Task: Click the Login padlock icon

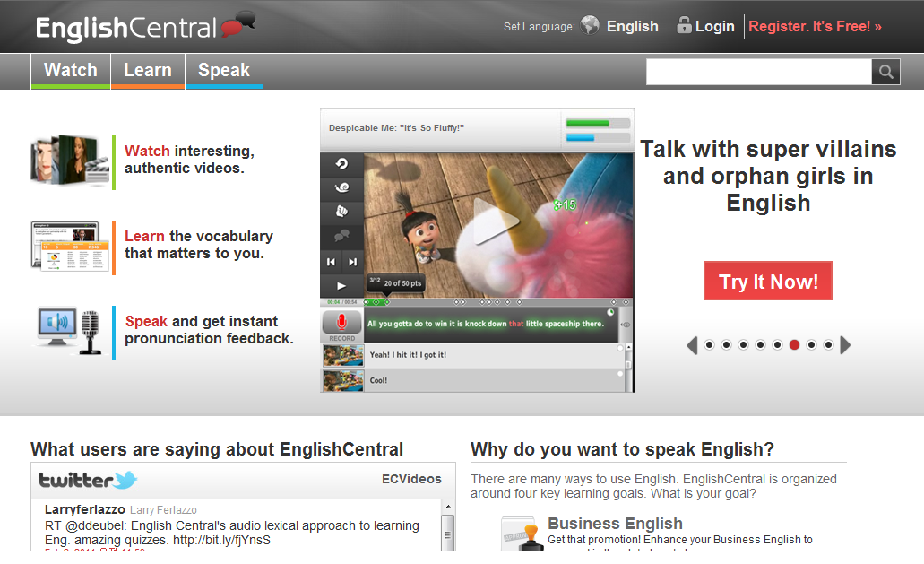Action: tap(684, 25)
